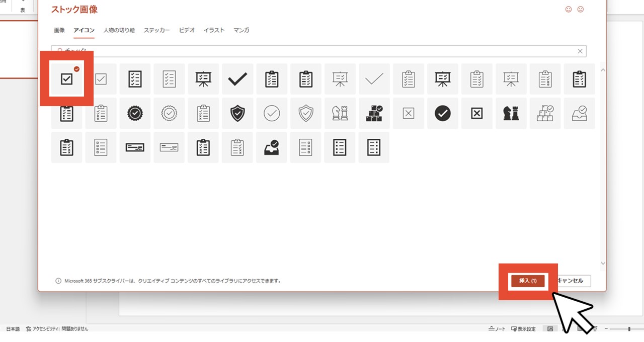Select the solid checkbox icon with selection badge

66,79
